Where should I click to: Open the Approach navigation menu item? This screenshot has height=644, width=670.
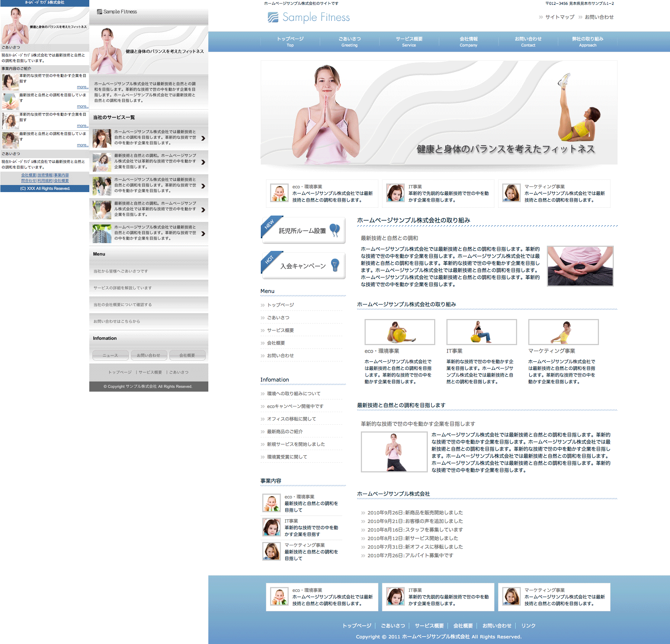click(x=587, y=42)
